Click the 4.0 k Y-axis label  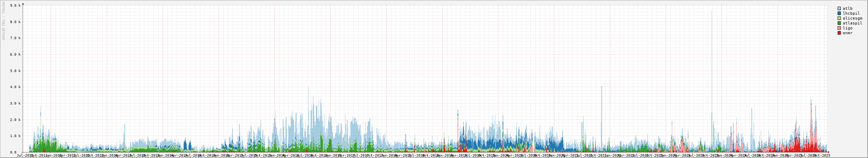pyautogui.click(x=16, y=87)
